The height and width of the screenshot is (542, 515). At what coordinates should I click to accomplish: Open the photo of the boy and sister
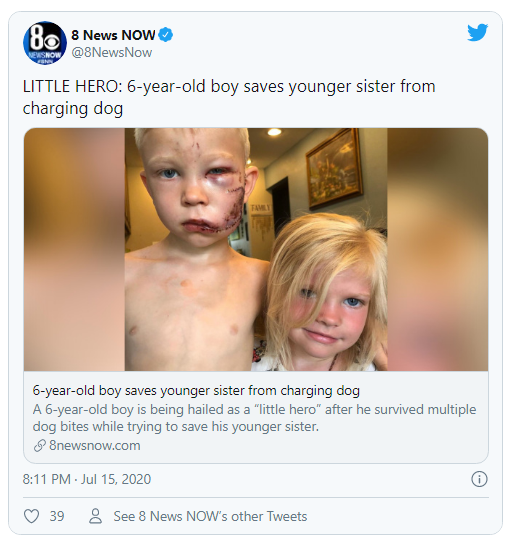point(256,250)
